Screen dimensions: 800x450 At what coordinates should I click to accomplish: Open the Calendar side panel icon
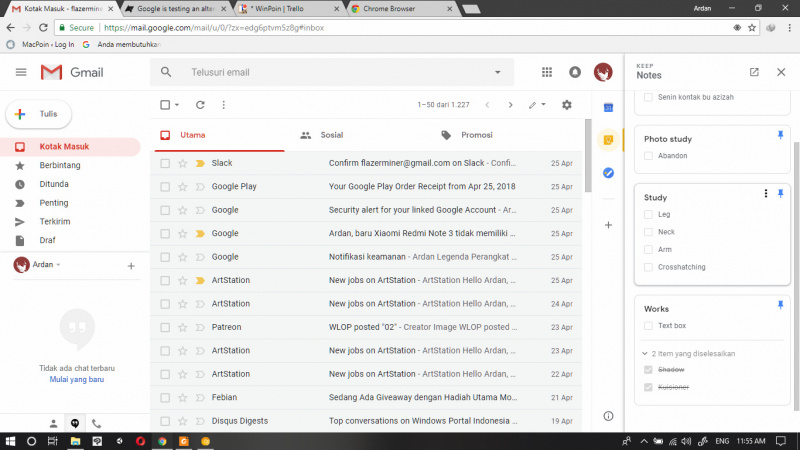coord(608,108)
